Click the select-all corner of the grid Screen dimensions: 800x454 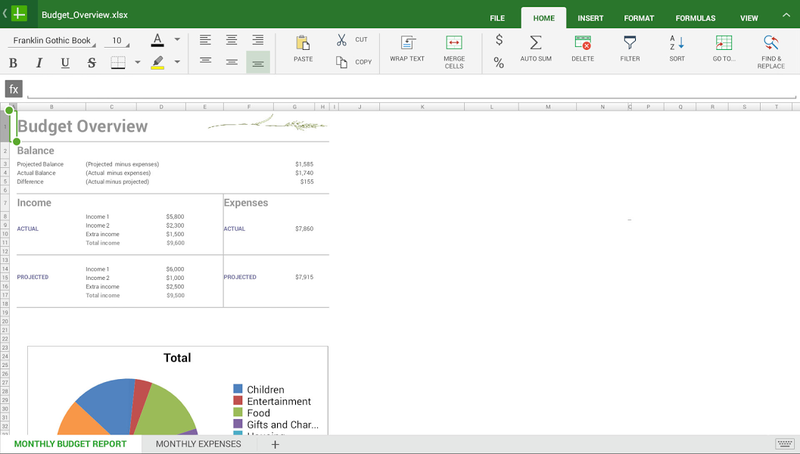pos(5,107)
